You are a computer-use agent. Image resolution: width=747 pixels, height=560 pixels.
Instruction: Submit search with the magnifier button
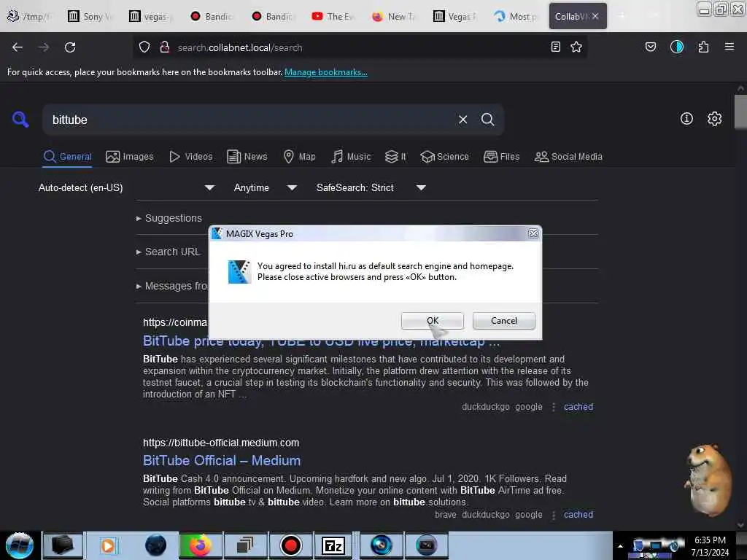click(487, 120)
